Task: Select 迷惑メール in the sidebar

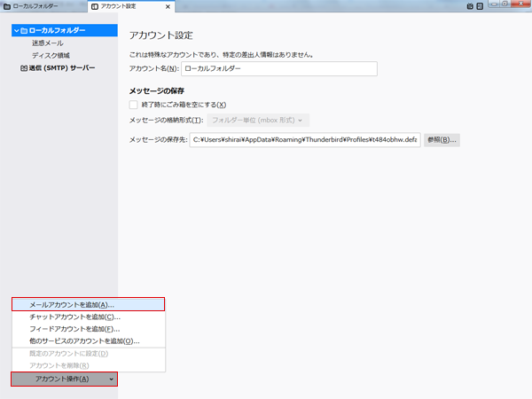Action: tap(48, 43)
